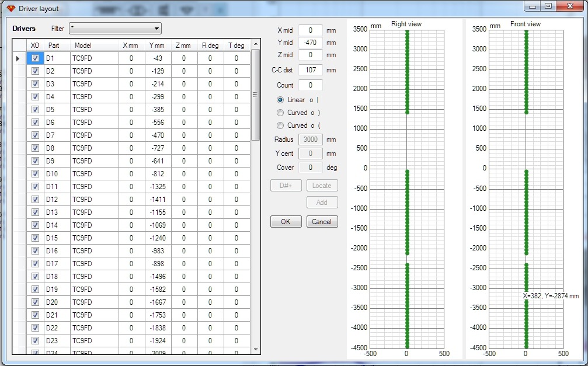Click the Part column header
The width and height of the screenshot is (588, 366).
[x=57, y=46]
